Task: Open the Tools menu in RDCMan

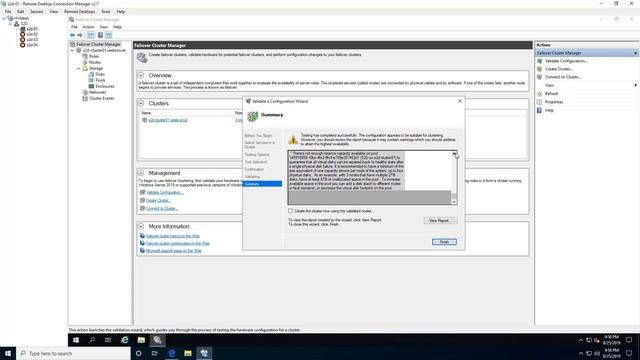Action: pos(106,12)
